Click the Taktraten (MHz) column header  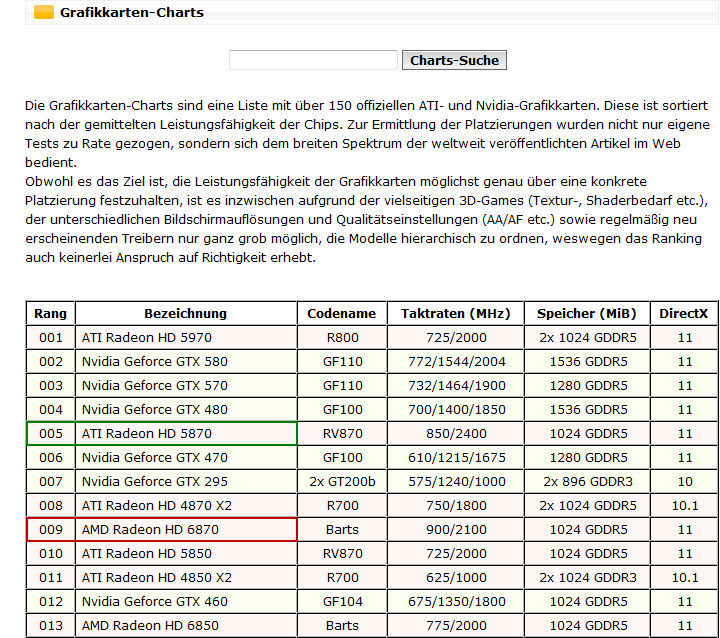tap(456, 313)
